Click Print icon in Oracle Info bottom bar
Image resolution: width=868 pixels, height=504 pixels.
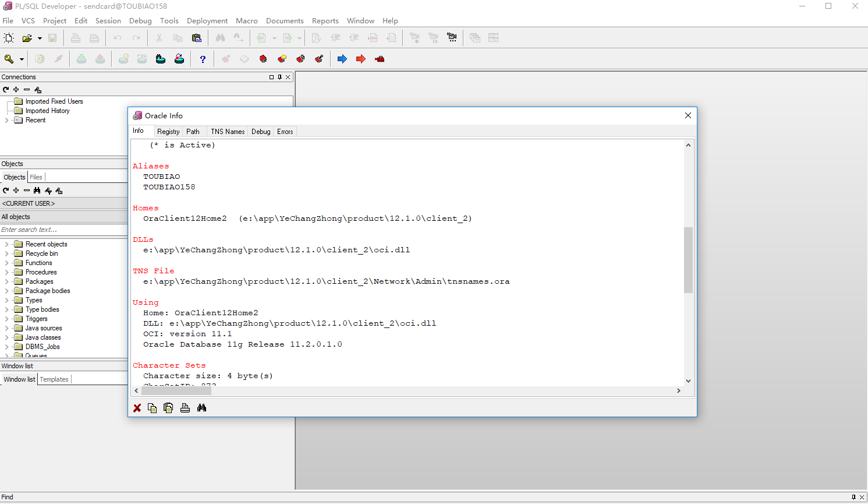pyautogui.click(x=185, y=408)
